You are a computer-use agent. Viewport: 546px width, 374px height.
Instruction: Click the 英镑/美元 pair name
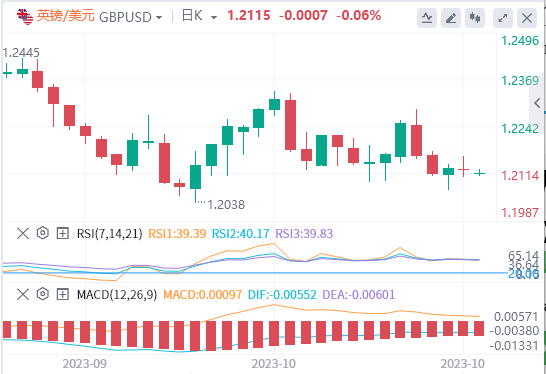coord(65,16)
